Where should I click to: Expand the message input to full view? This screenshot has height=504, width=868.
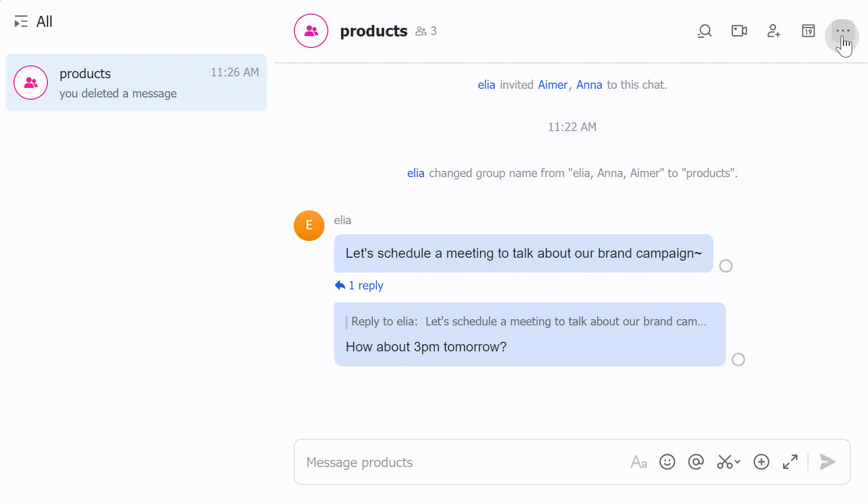pyautogui.click(x=790, y=462)
